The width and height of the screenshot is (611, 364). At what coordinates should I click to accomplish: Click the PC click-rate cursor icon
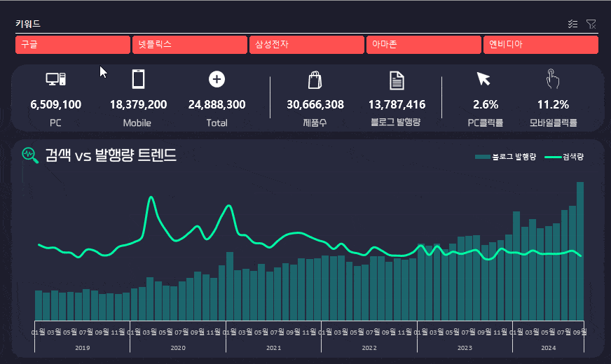point(483,79)
